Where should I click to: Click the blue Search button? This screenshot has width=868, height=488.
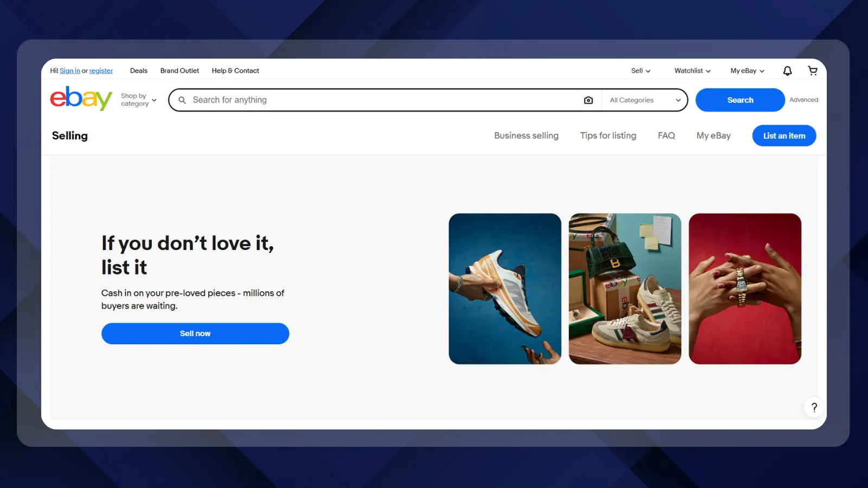740,100
